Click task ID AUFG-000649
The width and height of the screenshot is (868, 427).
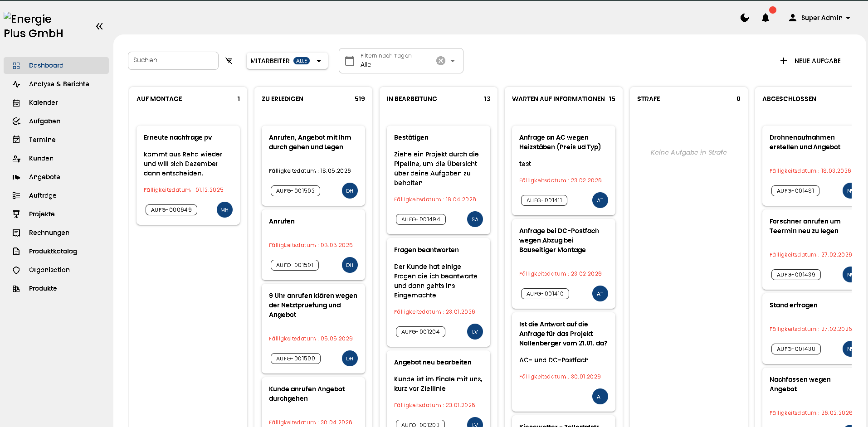point(171,210)
